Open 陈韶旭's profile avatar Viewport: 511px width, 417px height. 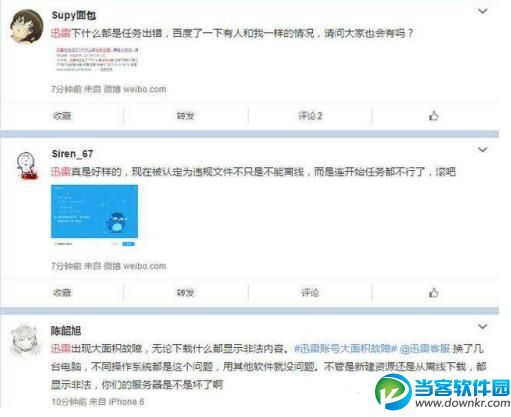click(25, 340)
